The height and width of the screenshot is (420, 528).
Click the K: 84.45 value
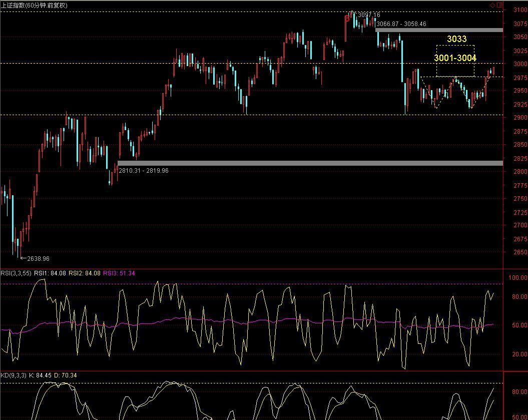[x=41, y=375]
